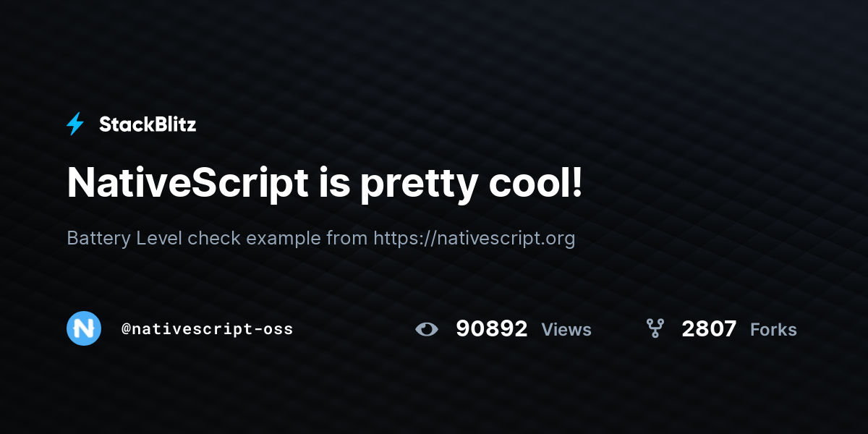Click the git fork branch symbol
Viewport: 868px width, 434px height.
pos(655,328)
